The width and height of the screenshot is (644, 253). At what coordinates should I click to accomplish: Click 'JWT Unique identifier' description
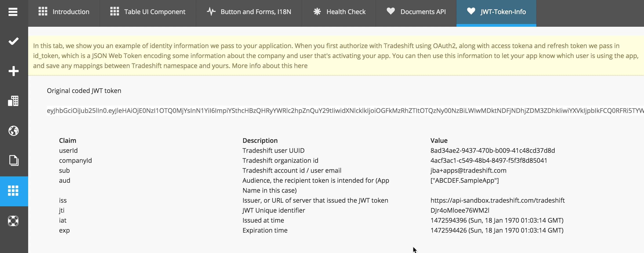[274, 210]
